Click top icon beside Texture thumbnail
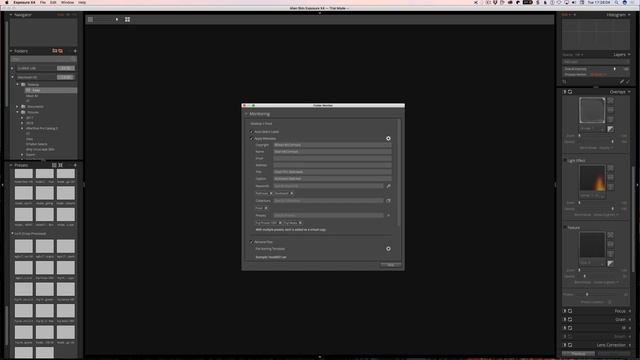The image size is (640, 360). tap(610, 235)
